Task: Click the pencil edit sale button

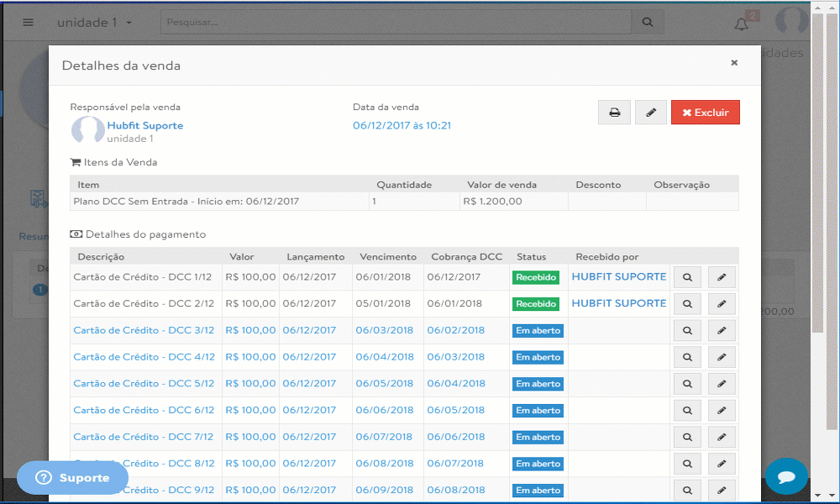Action: 650,113
